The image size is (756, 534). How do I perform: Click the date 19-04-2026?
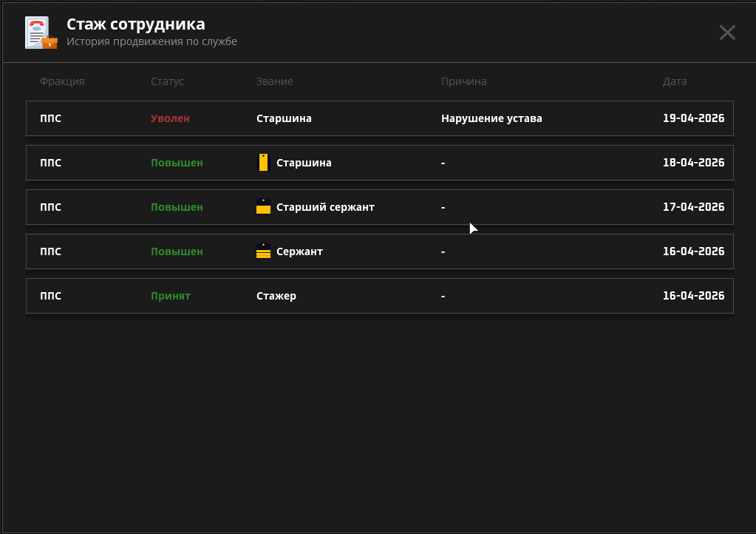(693, 118)
